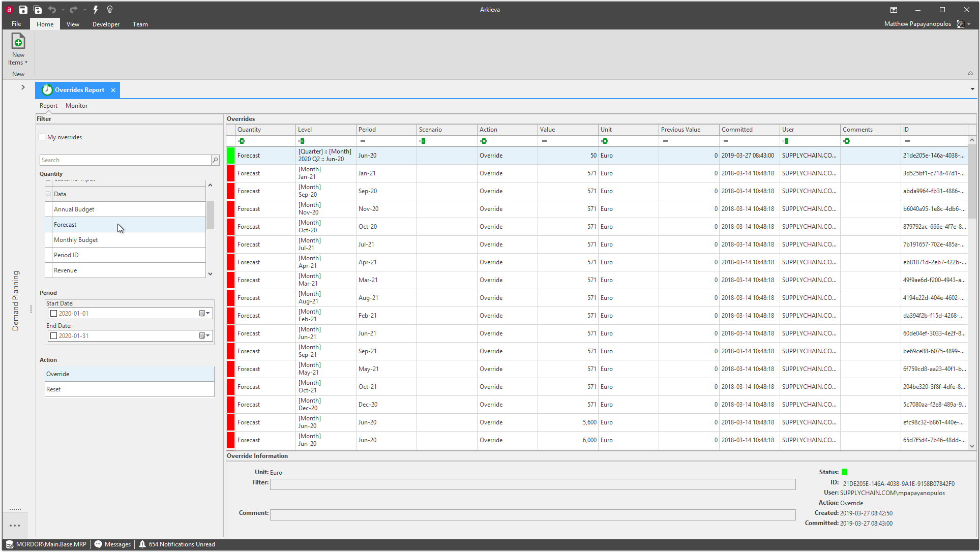Click the lightning bolt icon

[96, 10]
